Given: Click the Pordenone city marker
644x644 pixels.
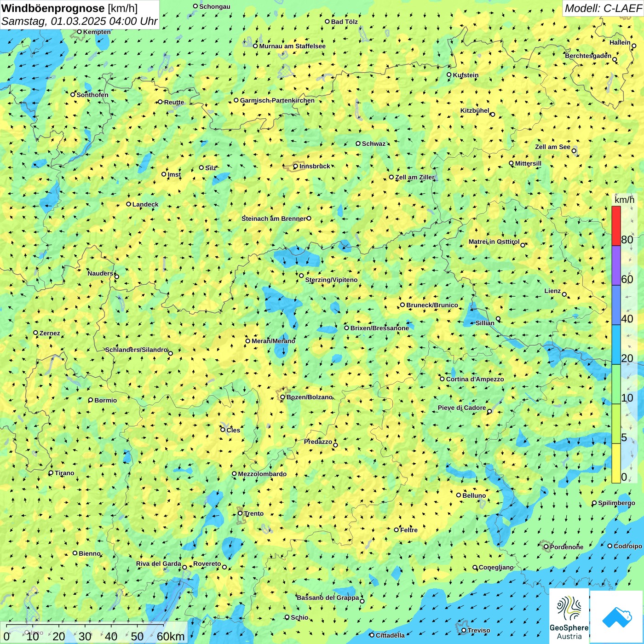Looking at the screenshot, I should click(546, 547).
